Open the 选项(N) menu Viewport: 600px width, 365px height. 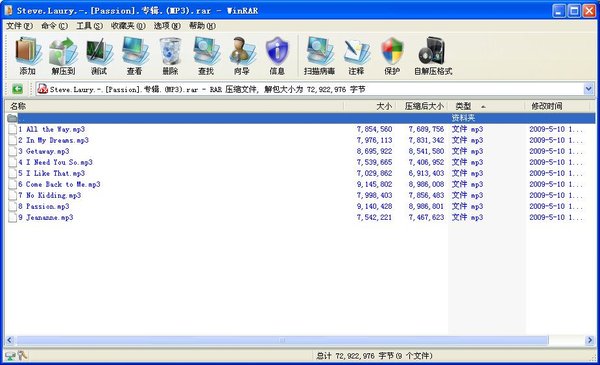click(167, 26)
